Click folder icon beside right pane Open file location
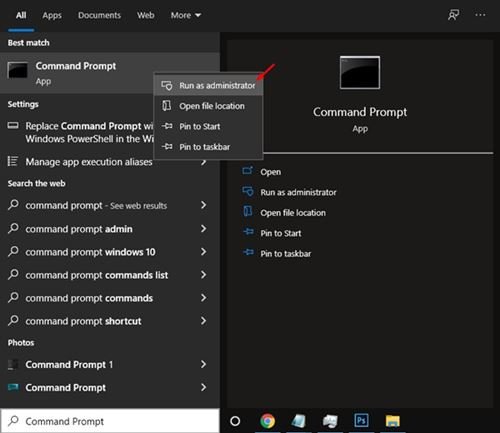Image resolution: width=500 pixels, height=433 pixels. pos(248,211)
